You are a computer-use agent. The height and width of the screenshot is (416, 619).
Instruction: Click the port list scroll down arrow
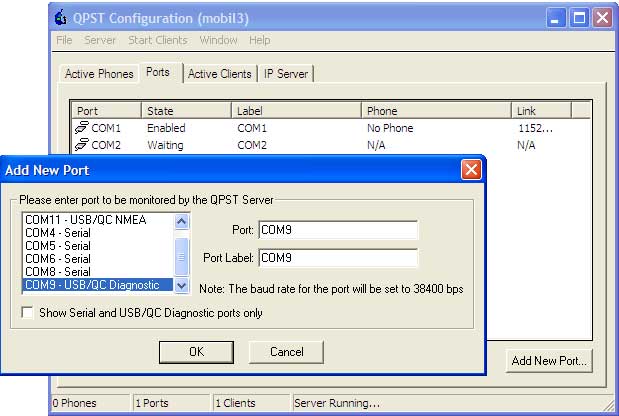182,285
